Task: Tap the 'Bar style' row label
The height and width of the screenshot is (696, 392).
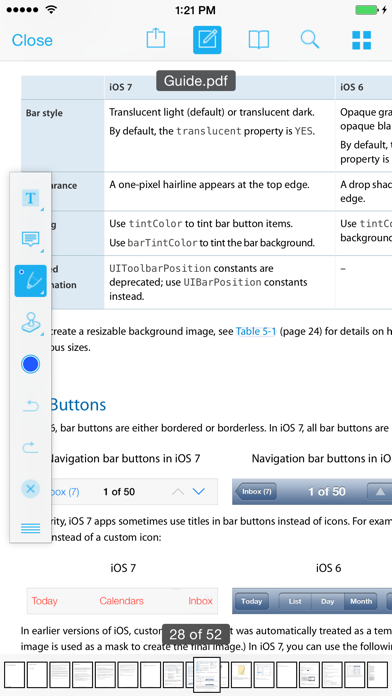Action: click(x=44, y=113)
